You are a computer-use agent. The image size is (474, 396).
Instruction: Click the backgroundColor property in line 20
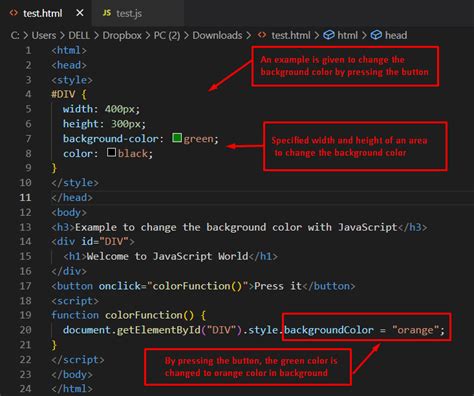coord(329,330)
